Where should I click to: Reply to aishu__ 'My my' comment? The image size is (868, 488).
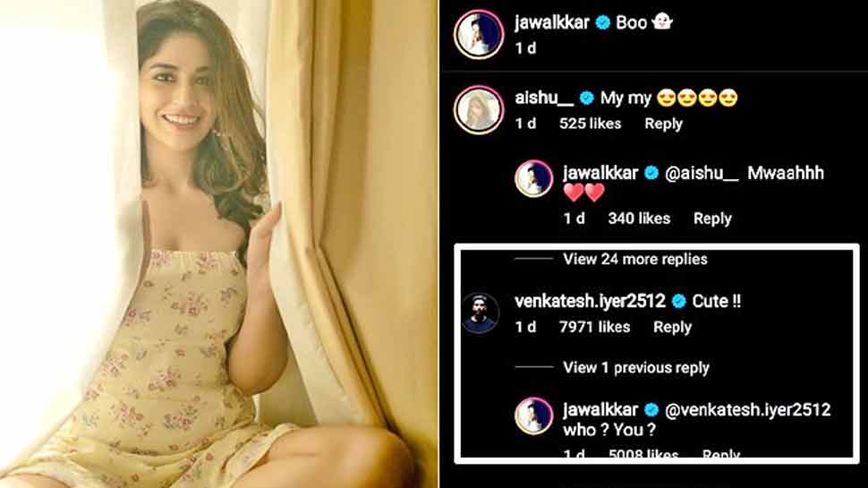tap(663, 124)
